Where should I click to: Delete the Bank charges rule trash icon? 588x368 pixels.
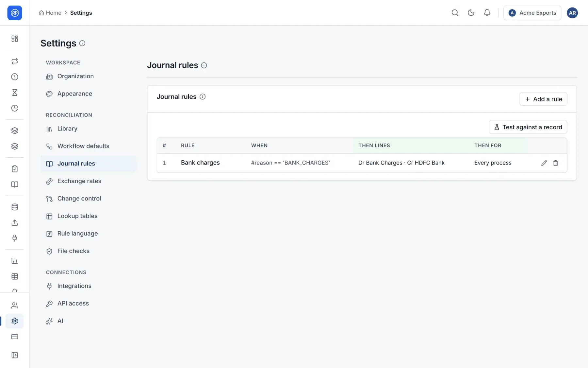click(x=555, y=163)
